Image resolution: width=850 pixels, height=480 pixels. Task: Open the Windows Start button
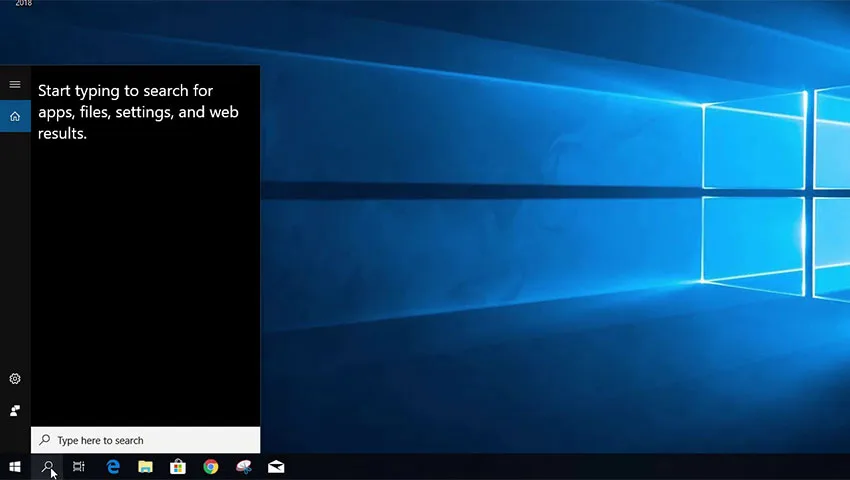click(15, 466)
